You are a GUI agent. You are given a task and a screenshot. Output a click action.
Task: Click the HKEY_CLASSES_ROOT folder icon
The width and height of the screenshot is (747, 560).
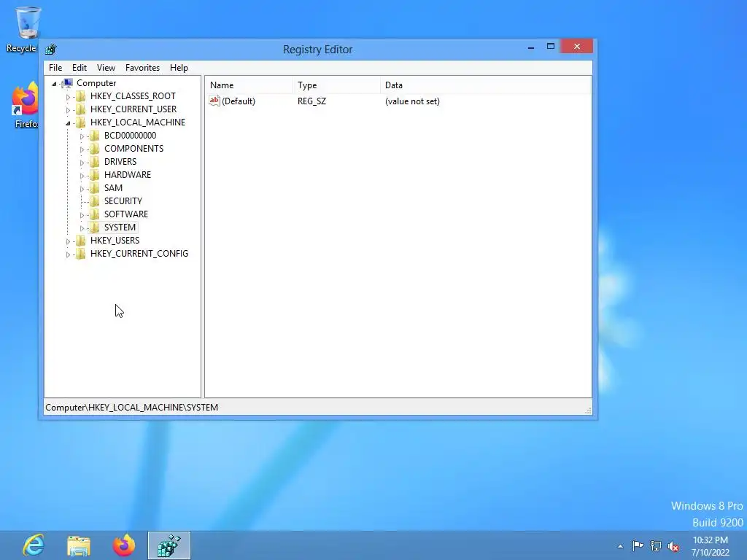click(81, 96)
